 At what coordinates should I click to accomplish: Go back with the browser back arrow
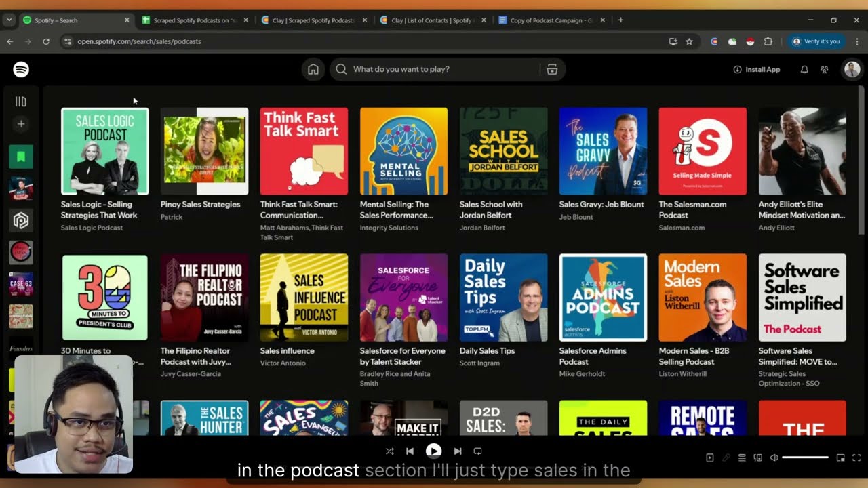pyautogui.click(x=10, y=41)
